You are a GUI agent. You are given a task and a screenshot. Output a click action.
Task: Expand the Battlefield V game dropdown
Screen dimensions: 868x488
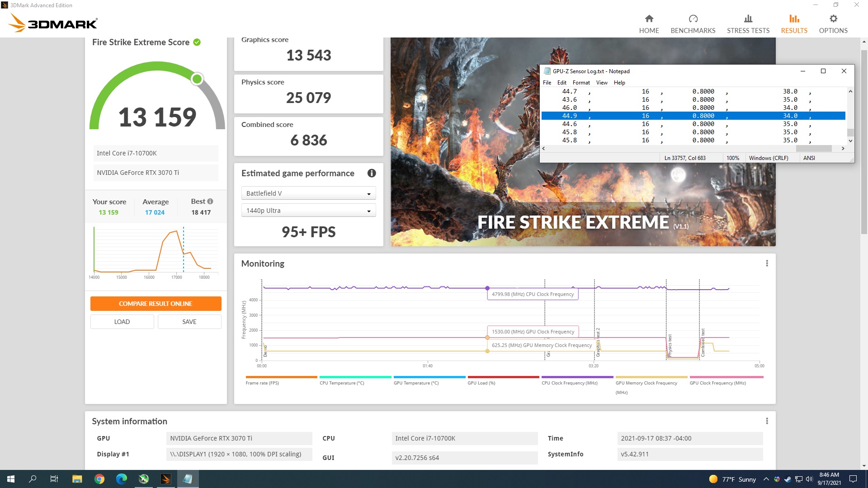[308, 193]
